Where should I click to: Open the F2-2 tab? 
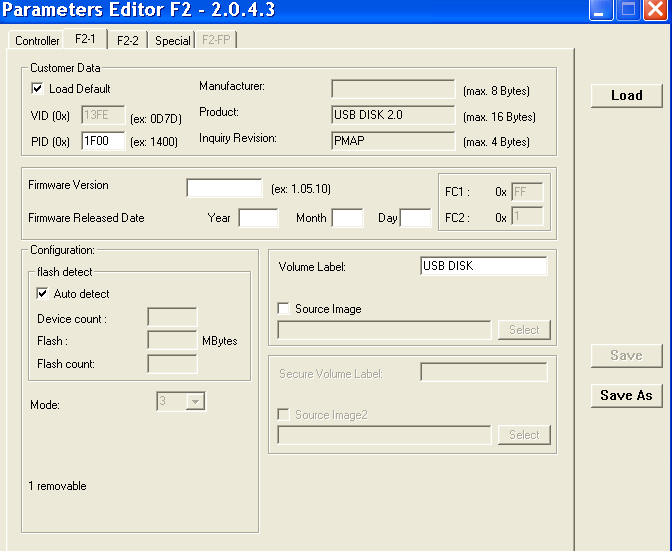(127, 41)
